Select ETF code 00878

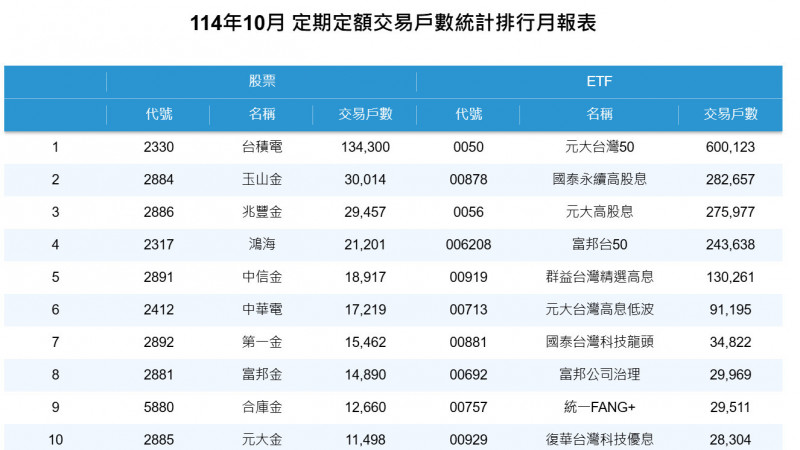(468, 180)
